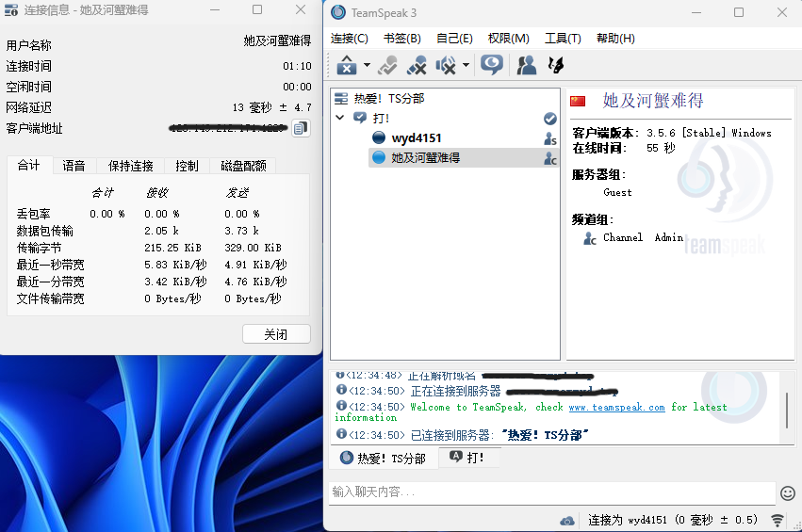Click the 215.25 KiB received bytes value
Viewport: 802px width, 532px height.
coord(172,248)
